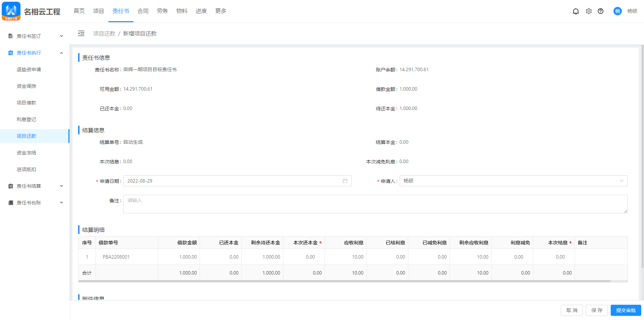Select the 责任书 top tab
The width and height of the screenshot is (644, 320).
[x=121, y=11]
